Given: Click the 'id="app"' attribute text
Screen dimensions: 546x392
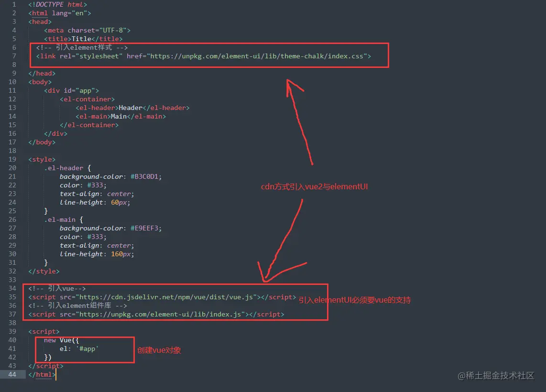Looking at the screenshot, I should (x=79, y=90).
